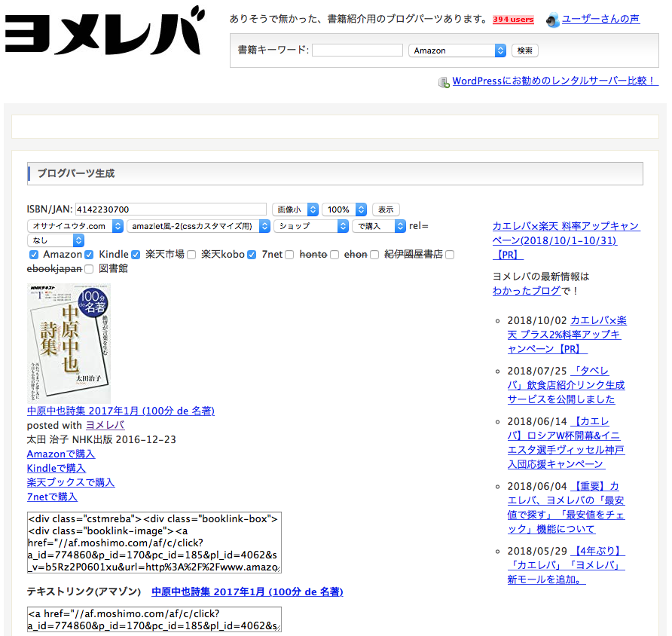The width and height of the screenshot is (672, 636).
Task: Open the 2018/07/25 タベレバ news link
Action: [566, 385]
